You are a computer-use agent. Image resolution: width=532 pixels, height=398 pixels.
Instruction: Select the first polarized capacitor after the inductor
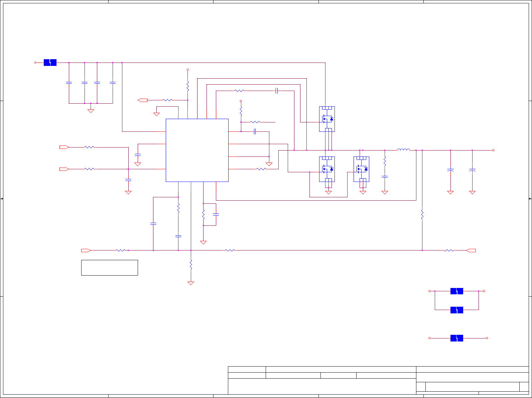tap(450, 171)
